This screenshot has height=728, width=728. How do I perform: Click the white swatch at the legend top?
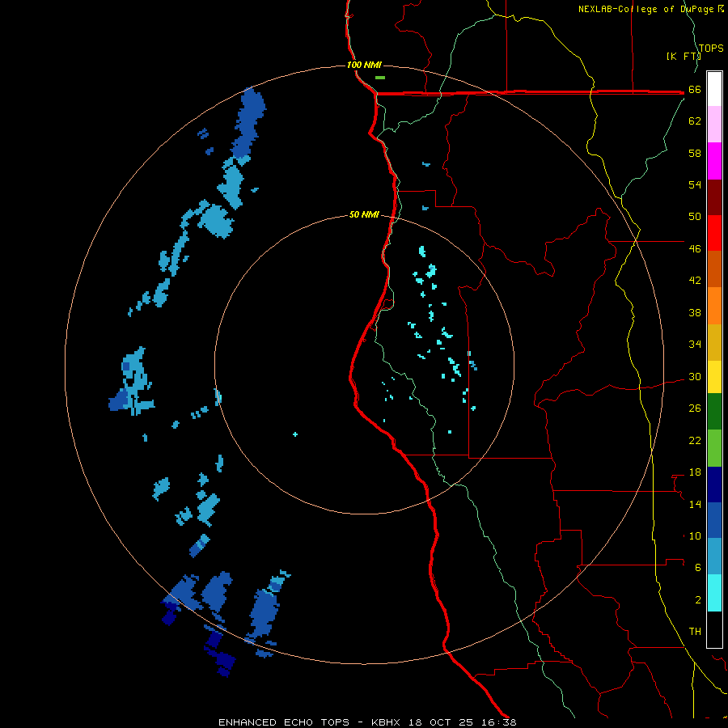coord(714,89)
